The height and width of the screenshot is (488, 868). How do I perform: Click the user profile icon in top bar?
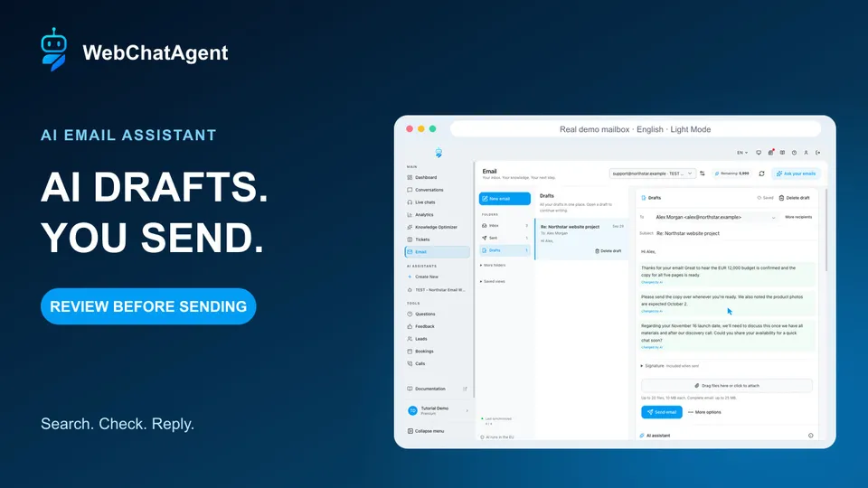pyautogui.click(x=806, y=153)
